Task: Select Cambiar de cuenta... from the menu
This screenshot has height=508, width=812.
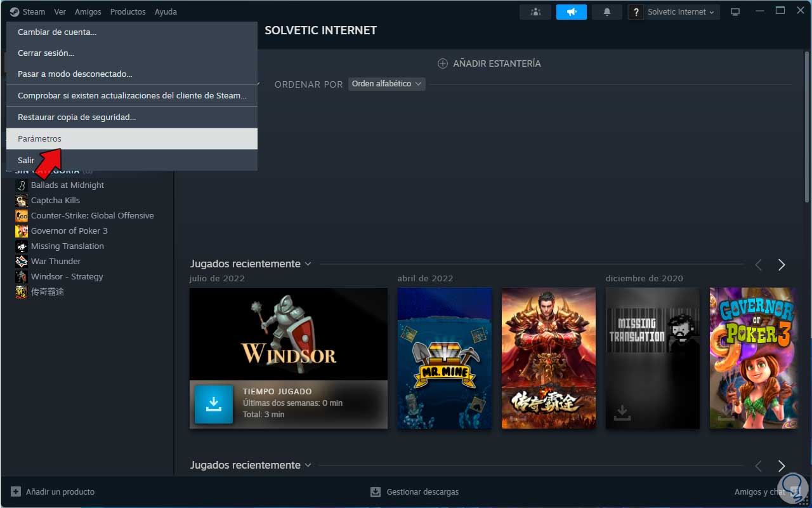Action: 132,32
